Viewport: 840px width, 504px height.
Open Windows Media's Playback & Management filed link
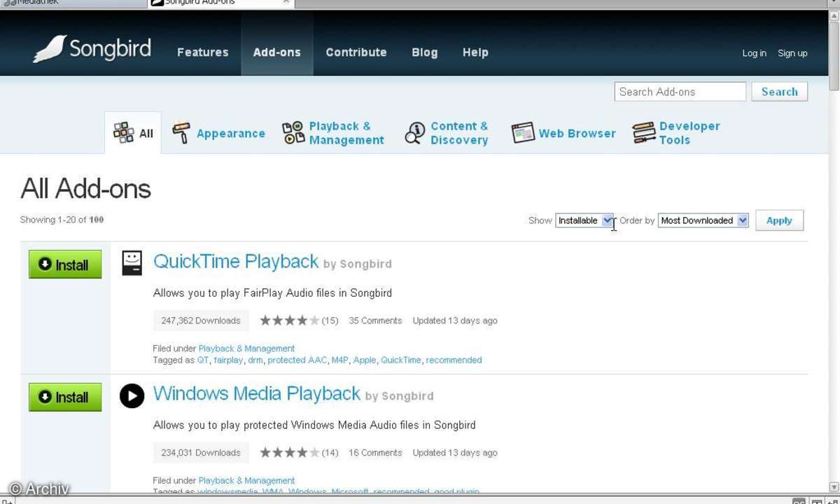pyautogui.click(x=246, y=481)
